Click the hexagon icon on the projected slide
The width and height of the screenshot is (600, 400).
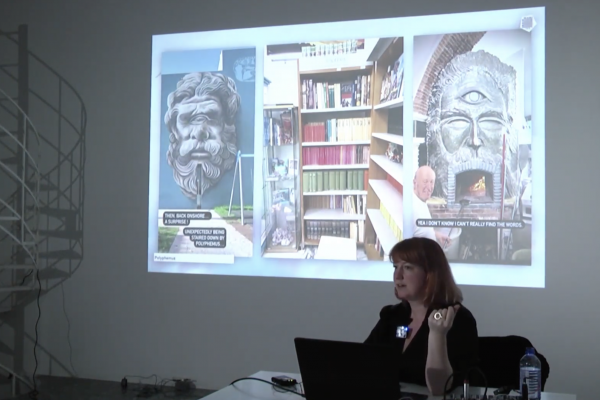(527, 24)
